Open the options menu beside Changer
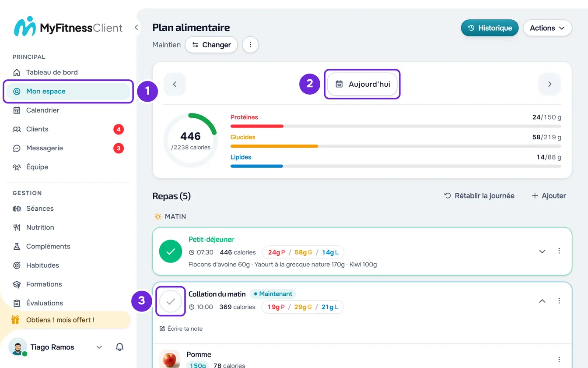The image size is (588, 368). point(250,45)
